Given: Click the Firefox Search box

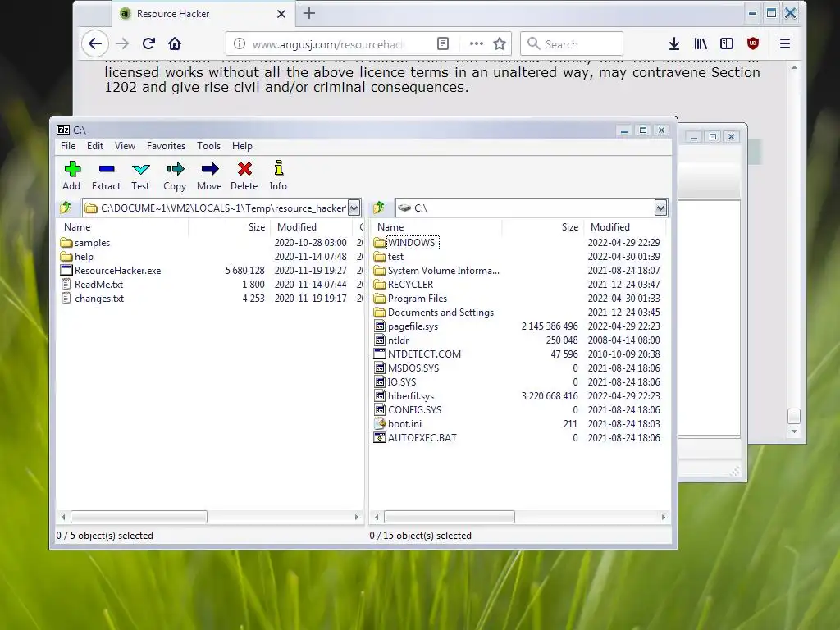Looking at the screenshot, I should click(x=572, y=44).
